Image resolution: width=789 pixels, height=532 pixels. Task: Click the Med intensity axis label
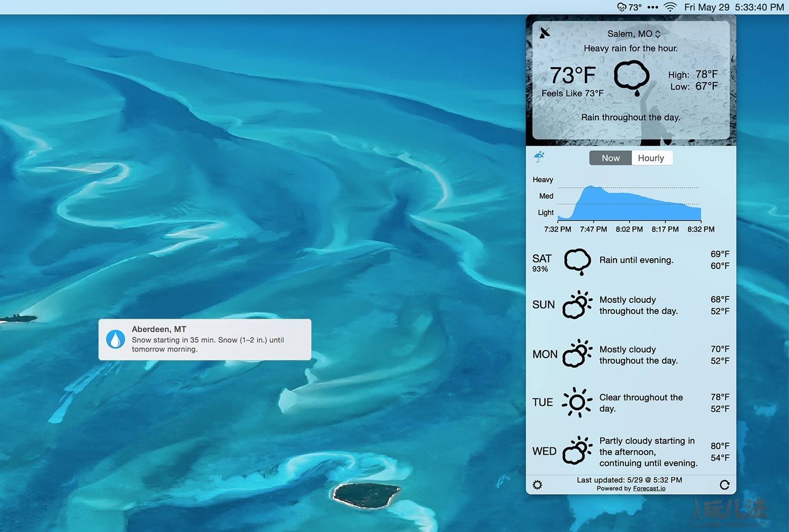tap(547, 196)
